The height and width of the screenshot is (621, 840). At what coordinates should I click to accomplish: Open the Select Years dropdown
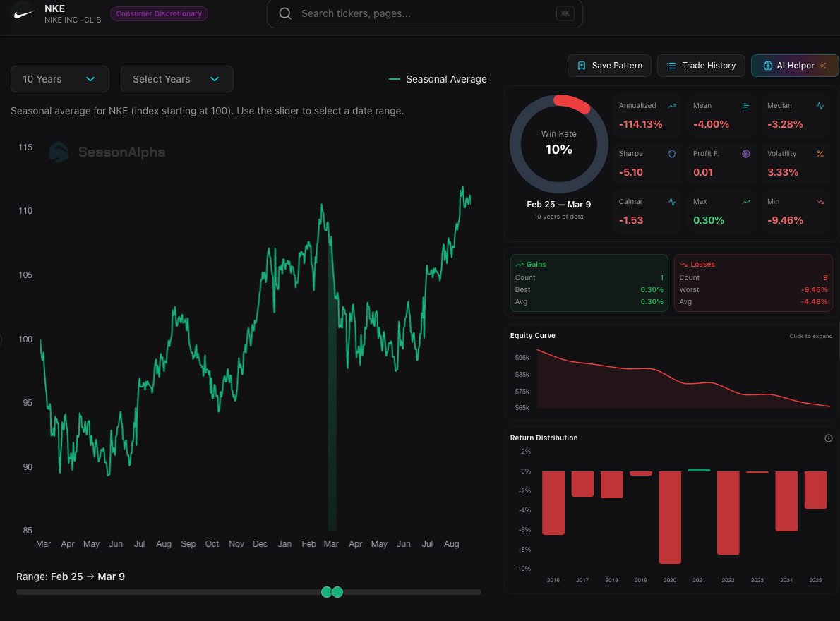tap(176, 79)
